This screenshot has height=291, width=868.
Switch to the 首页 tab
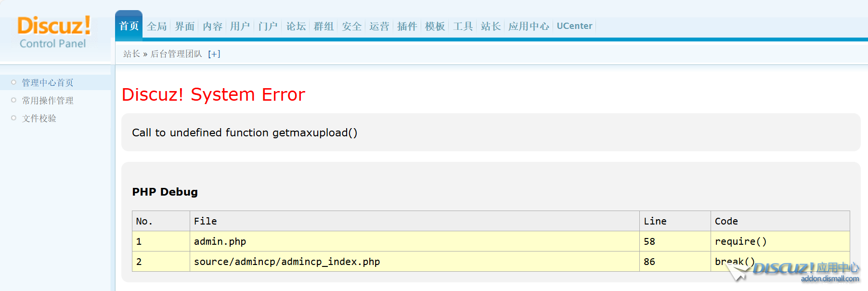[x=129, y=26]
